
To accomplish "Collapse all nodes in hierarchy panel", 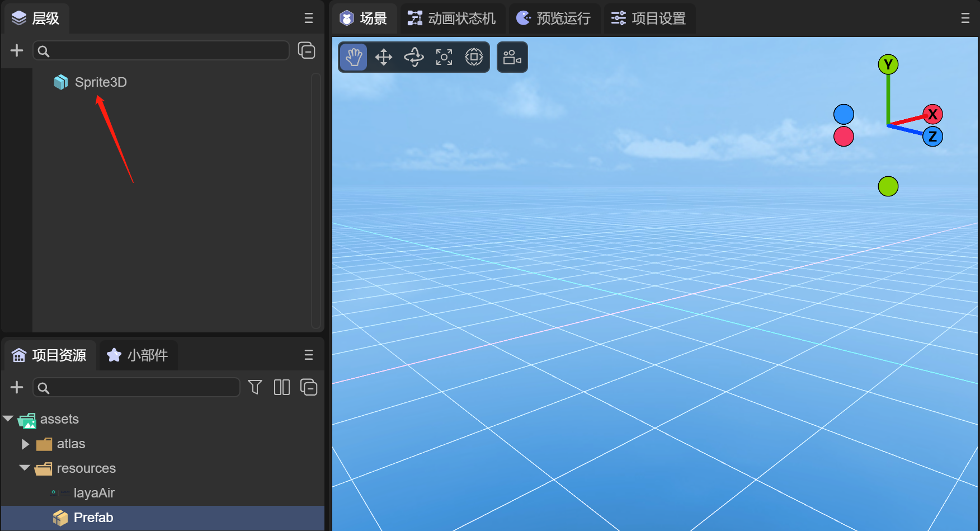I will pos(307,51).
